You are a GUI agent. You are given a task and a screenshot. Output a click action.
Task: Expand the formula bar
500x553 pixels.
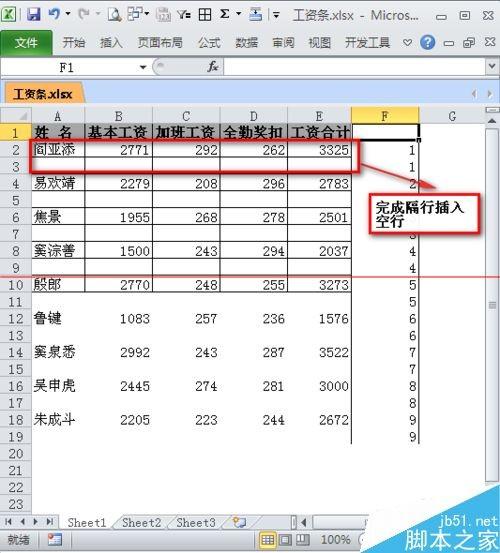pyautogui.click(x=492, y=66)
